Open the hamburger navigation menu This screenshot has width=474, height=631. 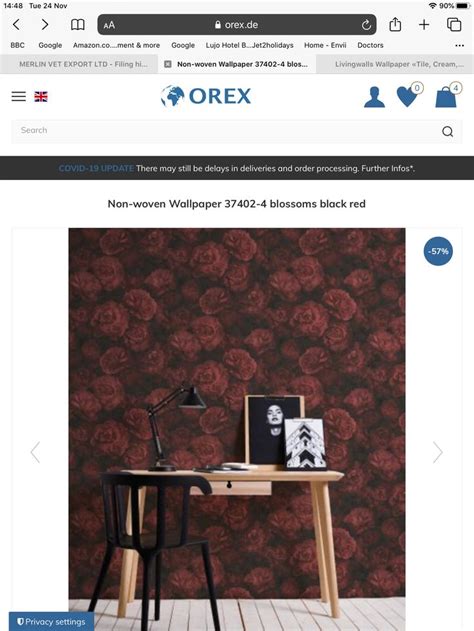[19, 97]
